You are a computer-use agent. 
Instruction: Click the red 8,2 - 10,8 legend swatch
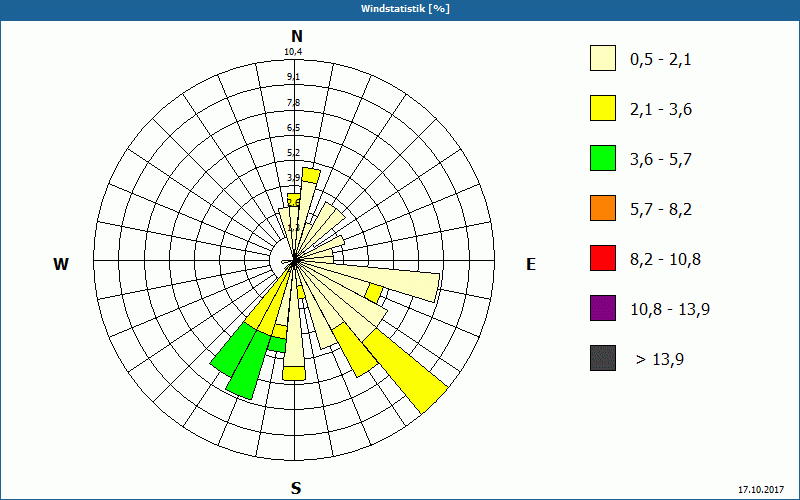click(x=603, y=258)
